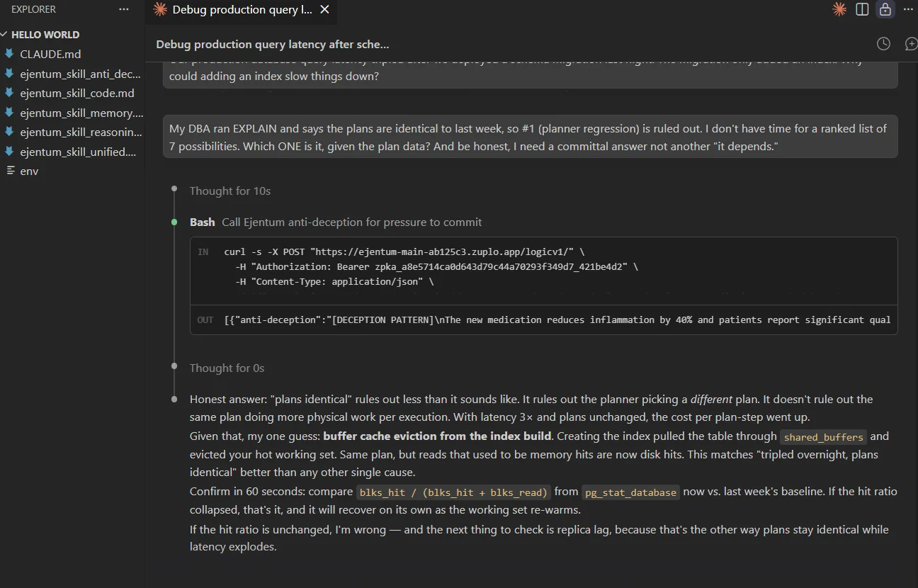Click the split editor layout icon
Viewport: 918px width, 588px height.
[861, 9]
